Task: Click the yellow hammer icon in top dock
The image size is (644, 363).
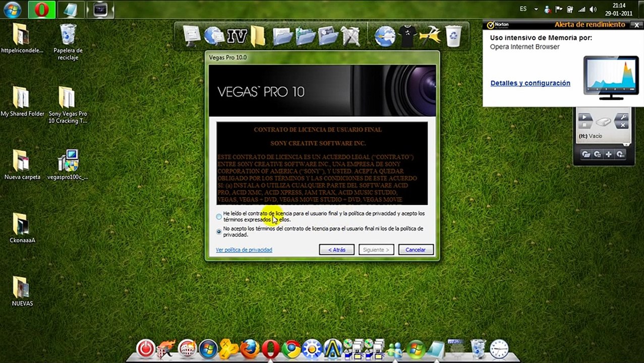Action: pos(430,36)
